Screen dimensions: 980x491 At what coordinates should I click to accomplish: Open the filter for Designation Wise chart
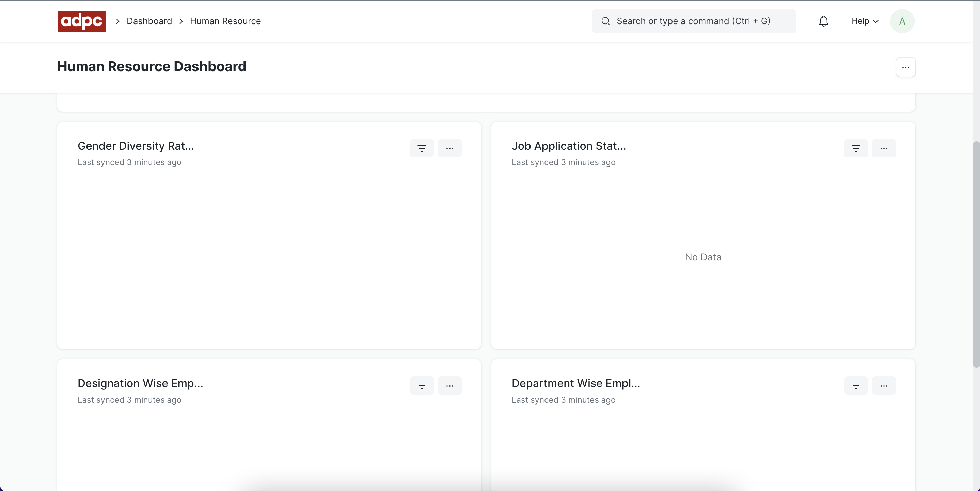tap(422, 385)
